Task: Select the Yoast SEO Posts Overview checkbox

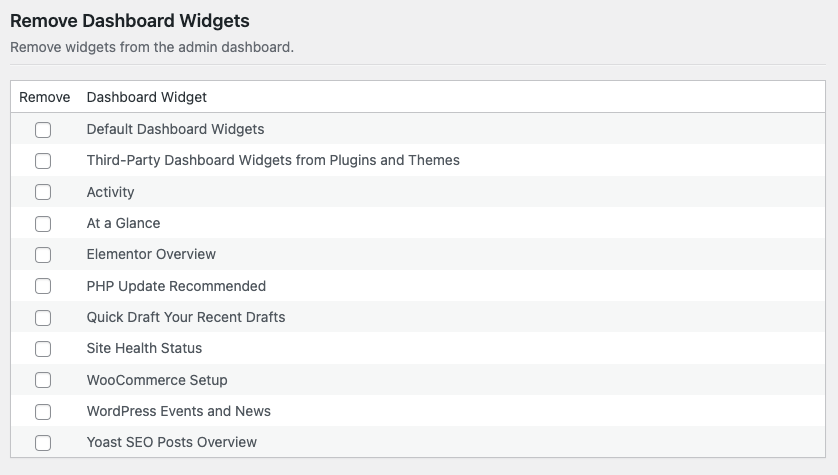Action: 43,443
